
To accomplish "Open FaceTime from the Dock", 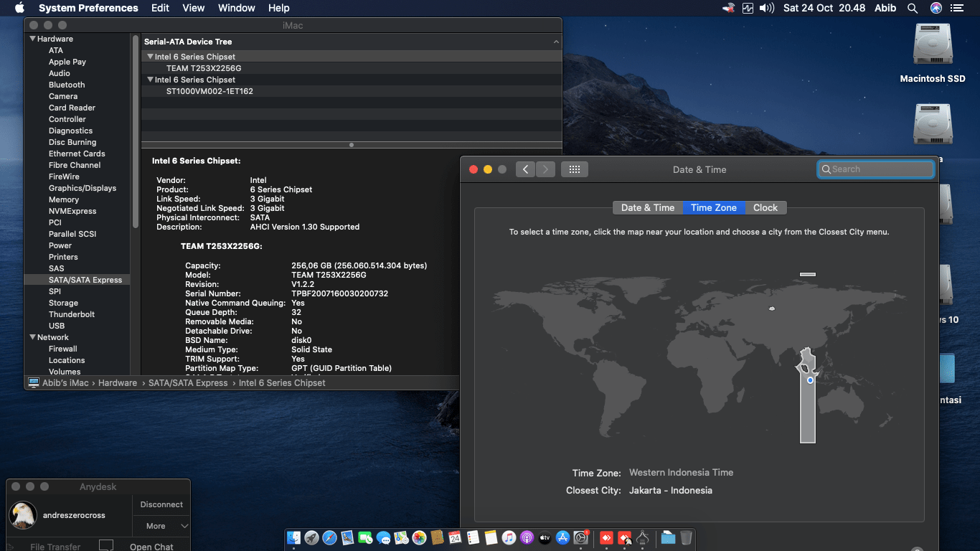I will click(x=365, y=537).
